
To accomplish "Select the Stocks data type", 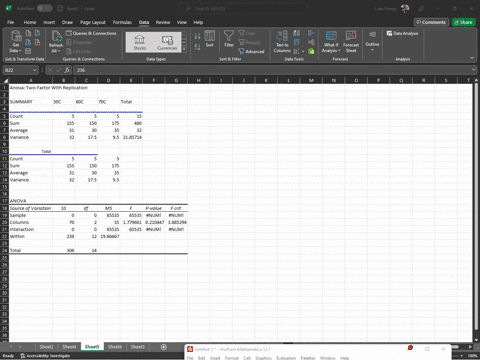I will pos(140,42).
